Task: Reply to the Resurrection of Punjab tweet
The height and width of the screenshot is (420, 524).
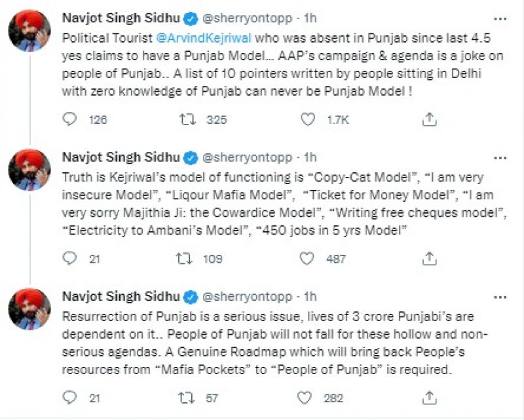Action: click(x=70, y=398)
